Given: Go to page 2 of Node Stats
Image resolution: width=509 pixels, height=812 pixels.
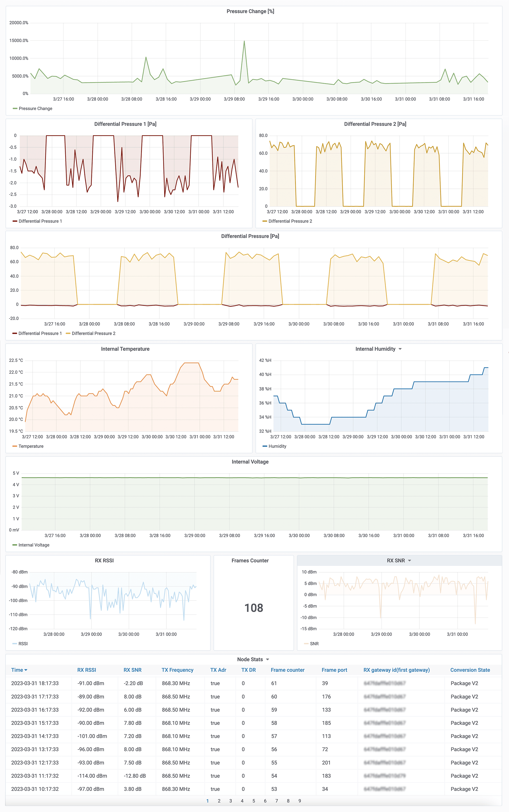Looking at the screenshot, I should tap(219, 801).
